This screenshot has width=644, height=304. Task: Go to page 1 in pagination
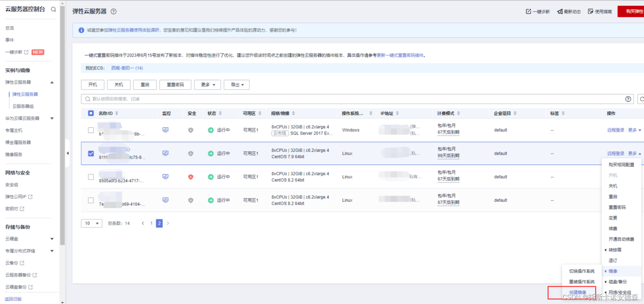(151, 223)
